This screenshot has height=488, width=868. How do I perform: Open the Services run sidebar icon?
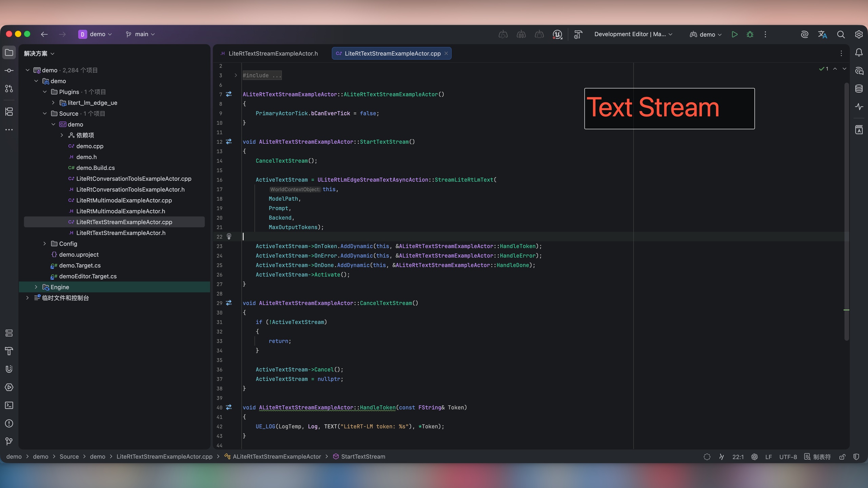[9, 387]
